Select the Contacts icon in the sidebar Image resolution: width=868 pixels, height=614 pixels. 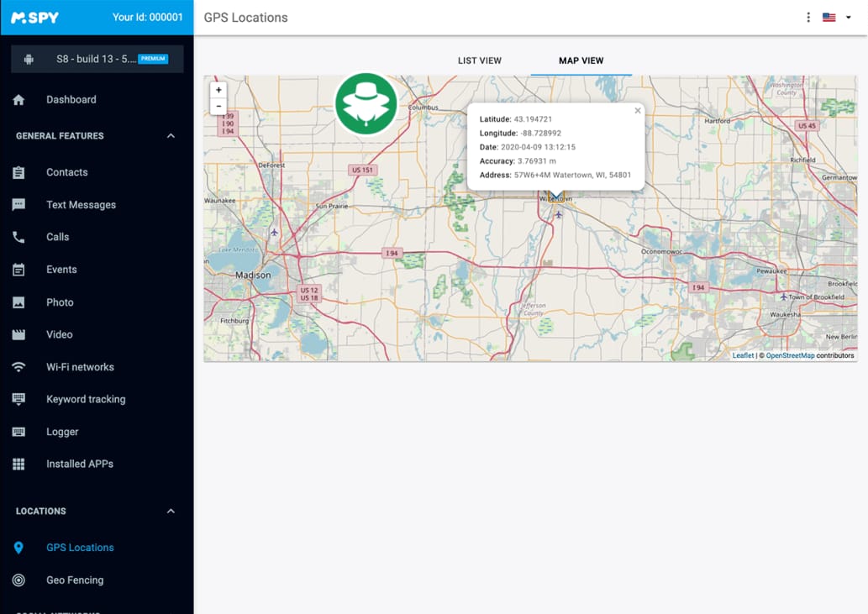[x=18, y=172]
